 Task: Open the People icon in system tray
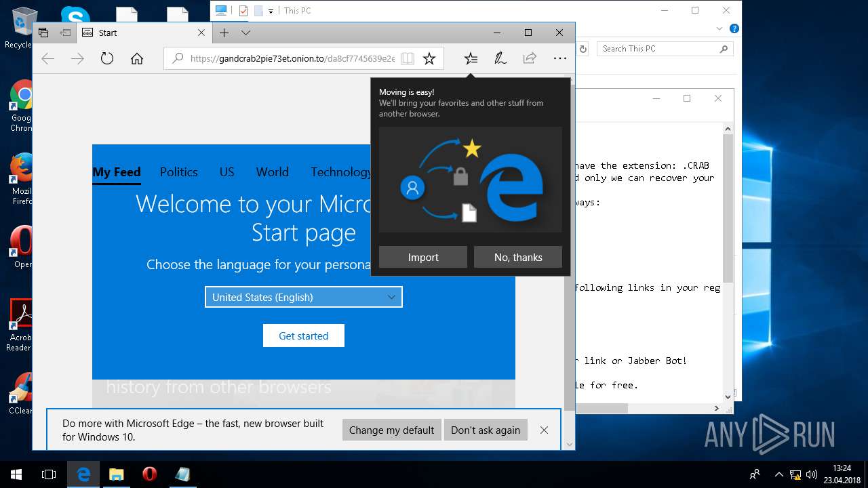coord(755,474)
